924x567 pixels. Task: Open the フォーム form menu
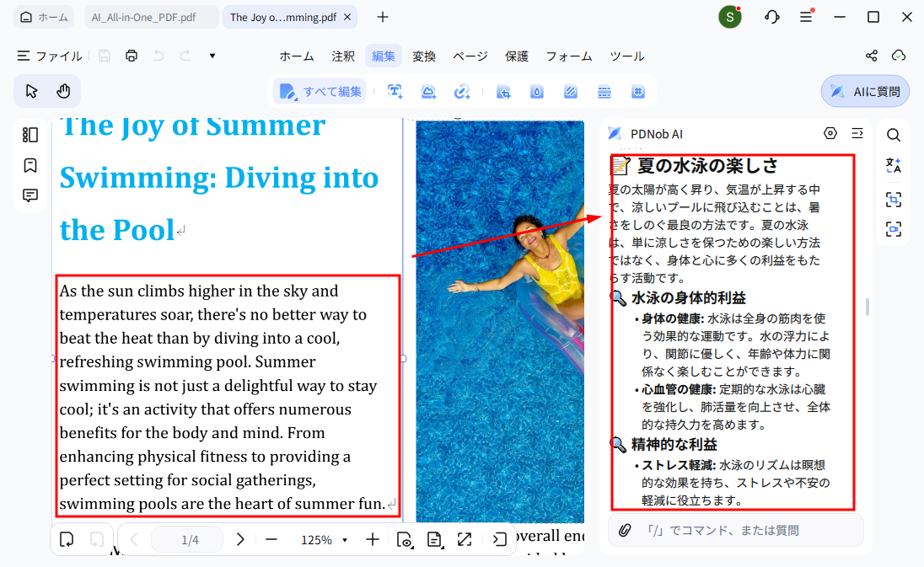click(x=569, y=56)
